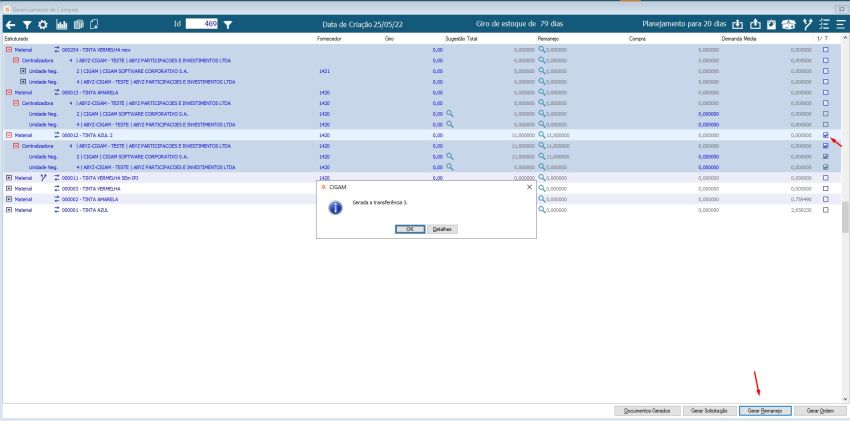Open the filter funnel beside the back arrow
Image resolution: width=850 pixels, height=421 pixels.
(27, 24)
